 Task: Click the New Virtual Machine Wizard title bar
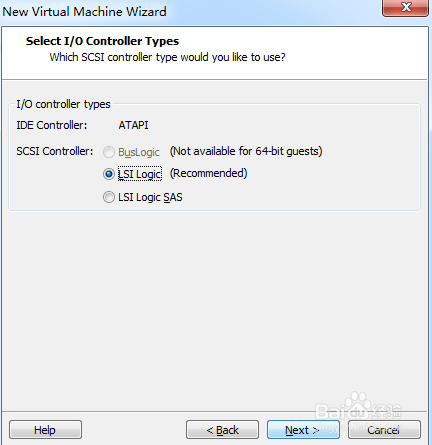point(84,12)
